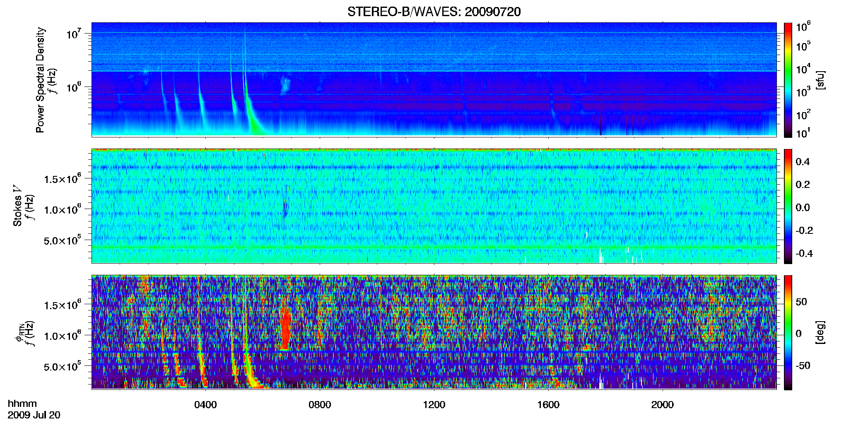This screenshot has width=868, height=447.
Task: Click the -0.4 Stokes color bar value
Action: 804,253
